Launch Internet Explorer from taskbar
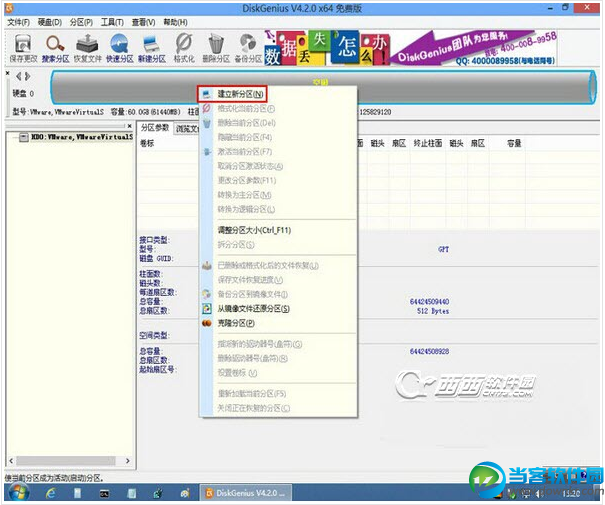The width and height of the screenshot is (605, 505). (x=51, y=493)
